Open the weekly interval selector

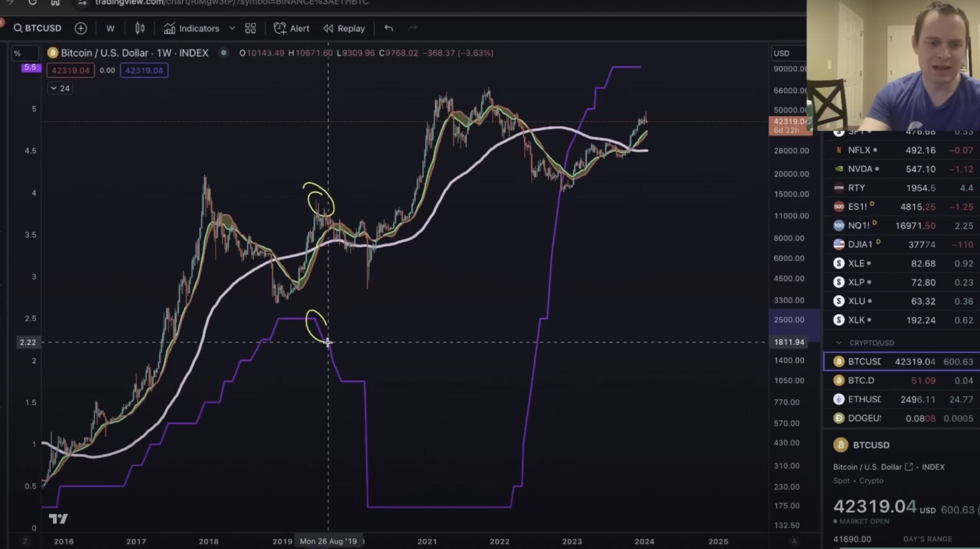tap(110, 28)
